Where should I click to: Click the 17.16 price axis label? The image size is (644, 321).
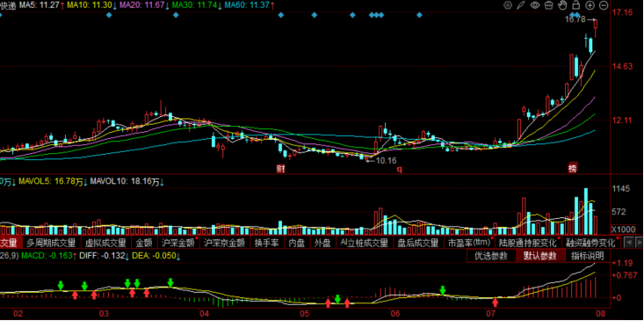pos(622,12)
